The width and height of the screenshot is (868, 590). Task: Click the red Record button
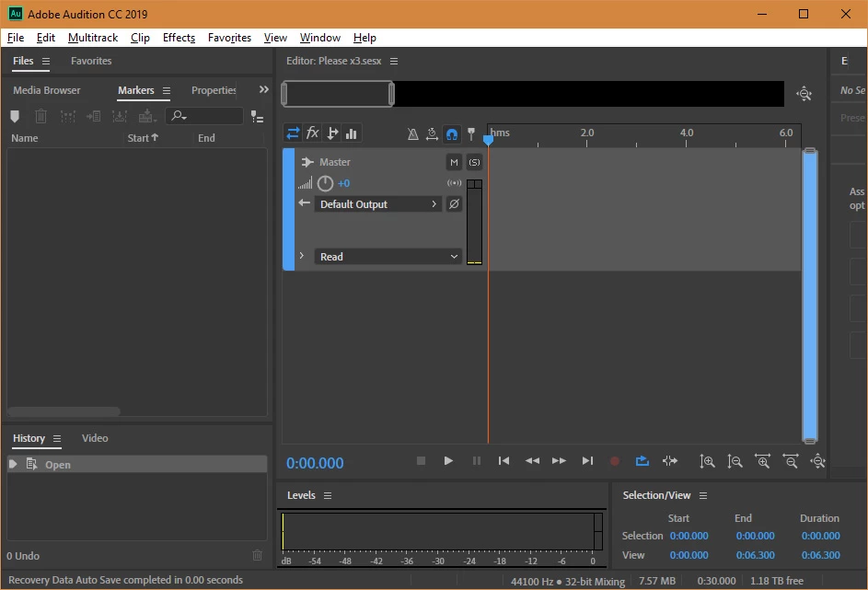615,460
